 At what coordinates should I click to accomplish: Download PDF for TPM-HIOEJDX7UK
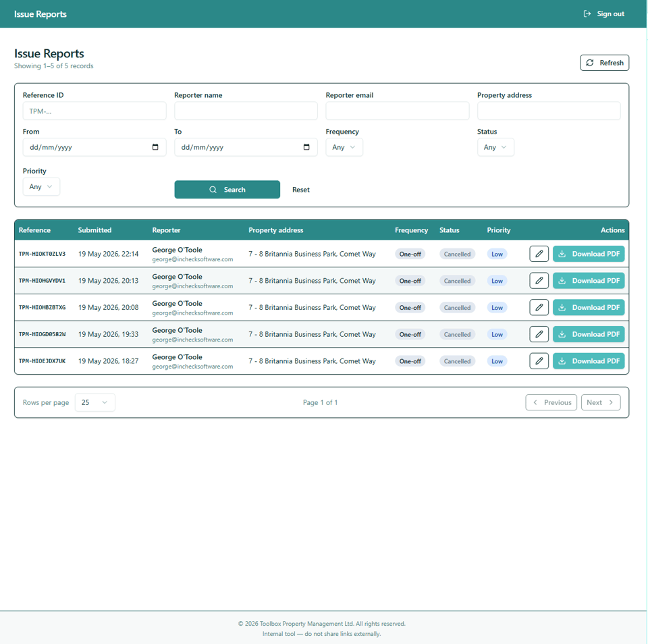pos(589,361)
